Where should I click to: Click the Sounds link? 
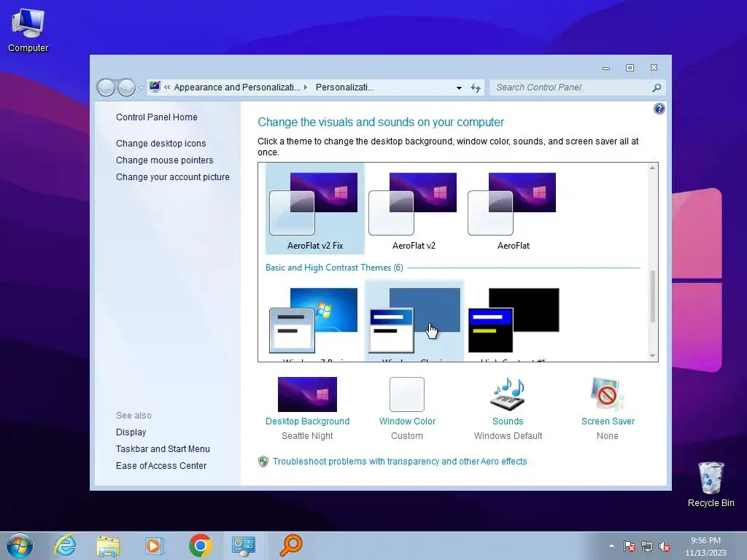tap(508, 421)
